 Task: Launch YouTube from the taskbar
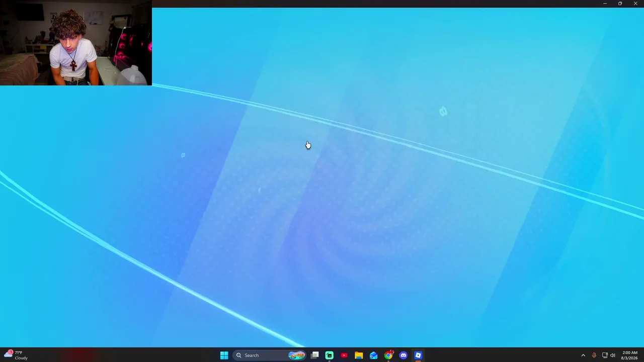coord(344,355)
